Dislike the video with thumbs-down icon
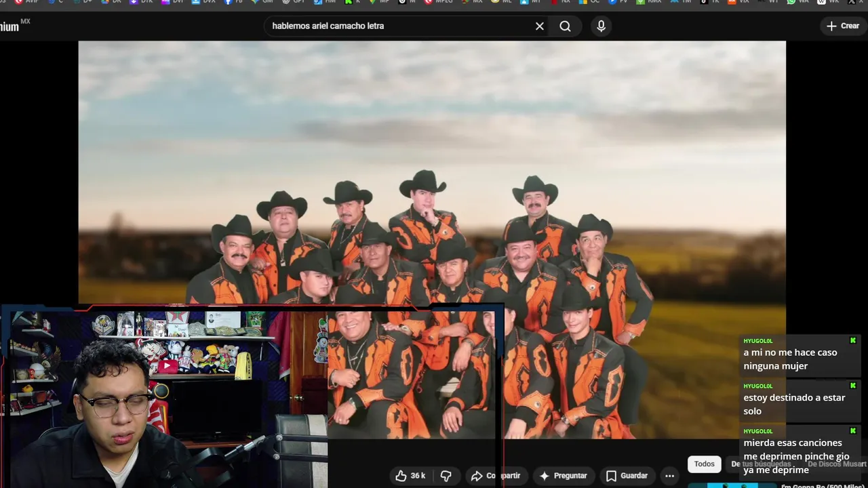The image size is (868, 488). click(x=446, y=476)
